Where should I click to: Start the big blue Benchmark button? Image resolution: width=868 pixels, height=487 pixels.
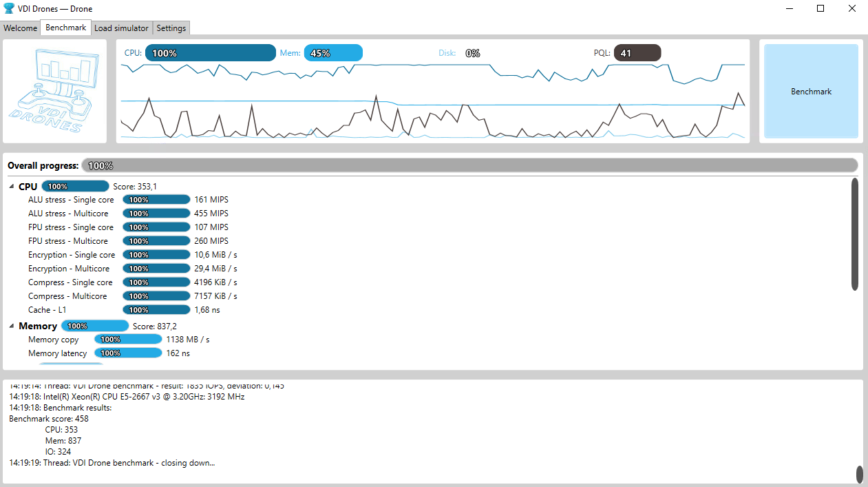[811, 91]
